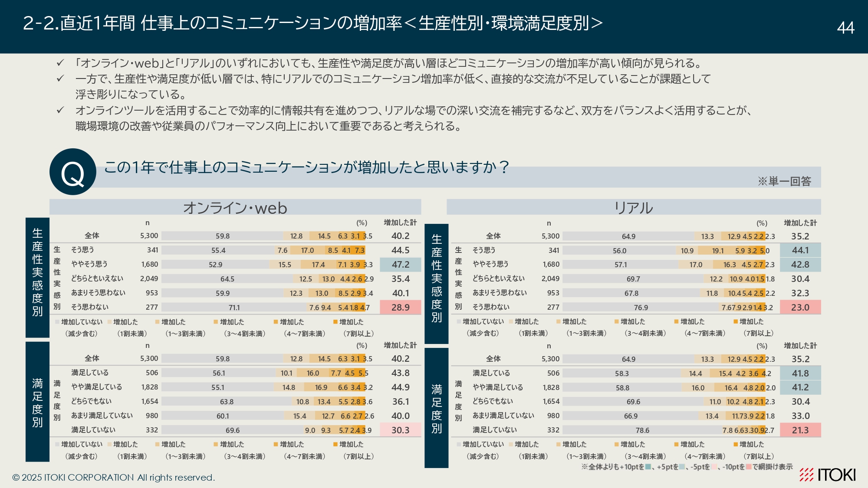Click the gray bar segment labeled 69.7
This screenshot has width=868, height=488.
click(634, 278)
